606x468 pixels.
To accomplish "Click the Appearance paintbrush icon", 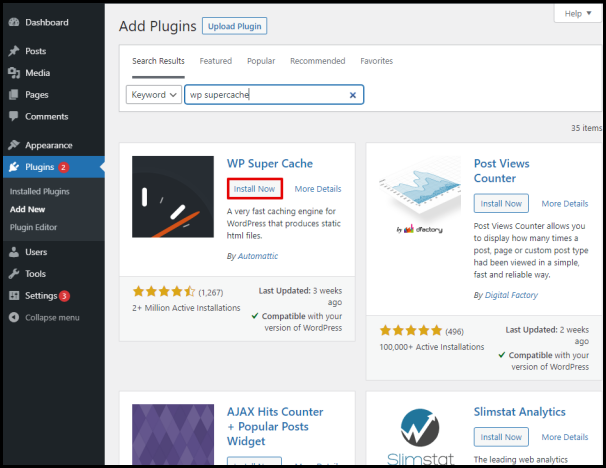I will pyautogui.click(x=14, y=145).
